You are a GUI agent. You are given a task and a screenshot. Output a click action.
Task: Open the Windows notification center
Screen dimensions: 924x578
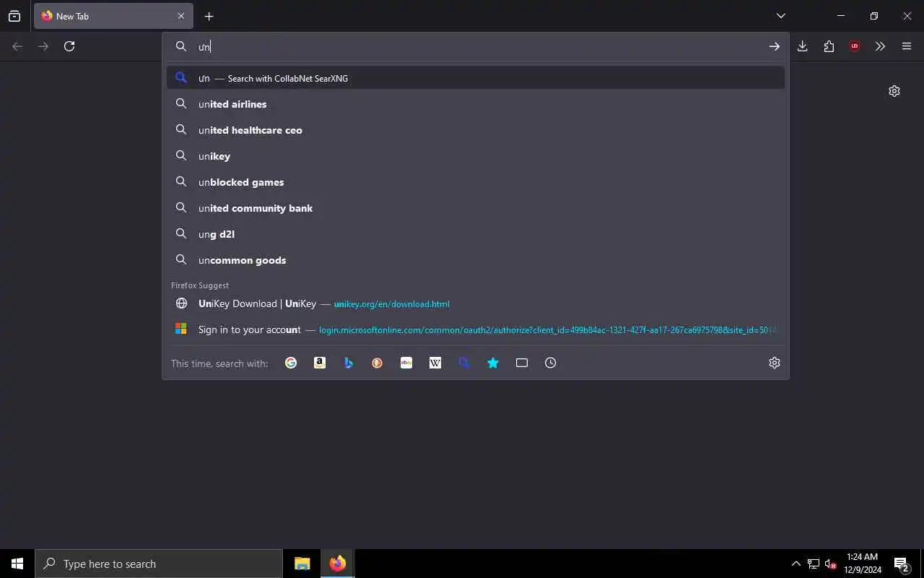[x=902, y=564]
